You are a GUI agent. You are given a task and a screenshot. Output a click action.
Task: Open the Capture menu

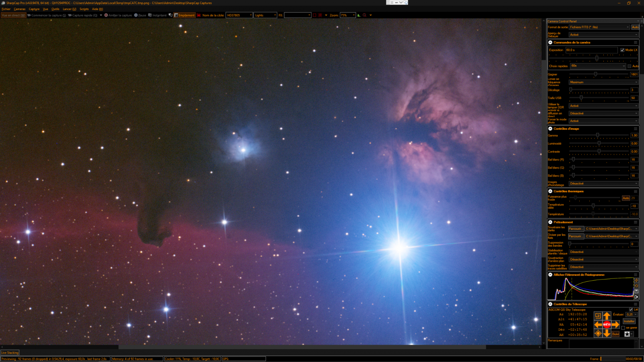point(34,9)
